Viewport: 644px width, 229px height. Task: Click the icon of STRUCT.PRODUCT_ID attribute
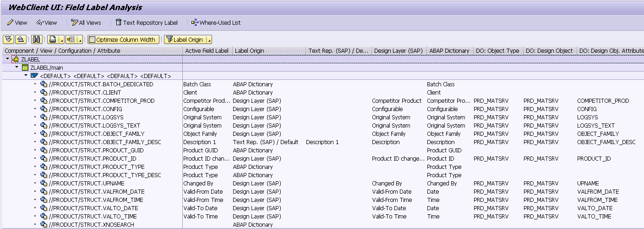(x=44, y=158)
